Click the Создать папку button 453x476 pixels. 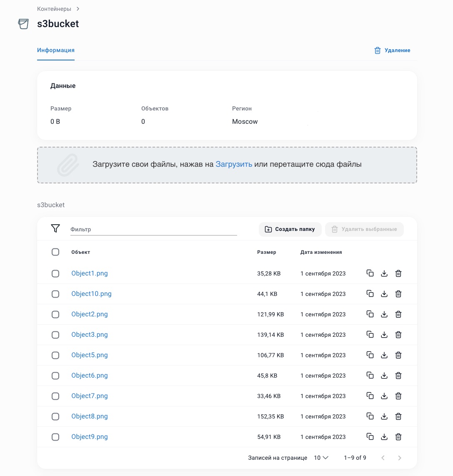pyautogui.click(x=290, y=229)
